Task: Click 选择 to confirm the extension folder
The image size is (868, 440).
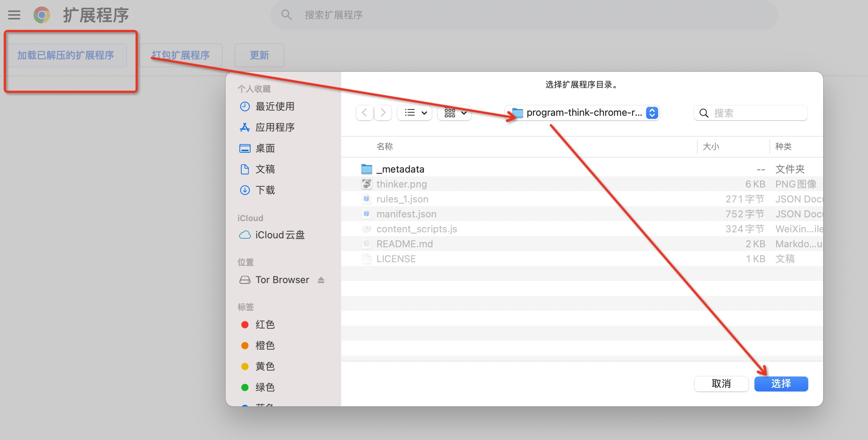Action: 781,384
